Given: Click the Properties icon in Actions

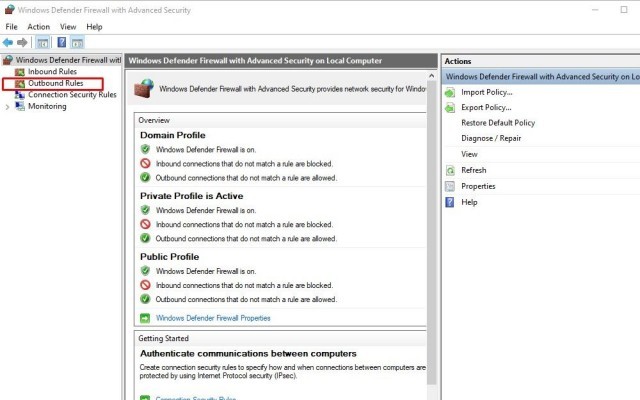Looking at the screenshot, I should point(450,186).
